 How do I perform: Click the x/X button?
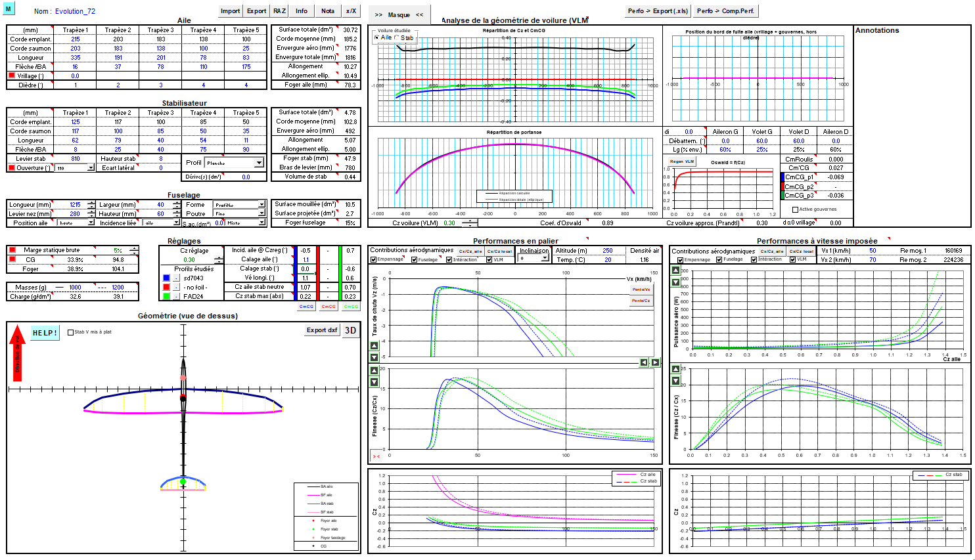click(x=351, y=11)
